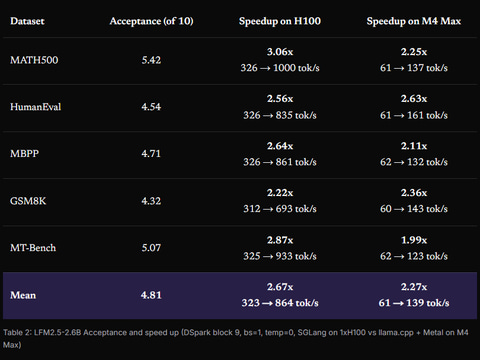Select the GSM8K row label
This screenshot has height=360, width=480.
[28, 201]
